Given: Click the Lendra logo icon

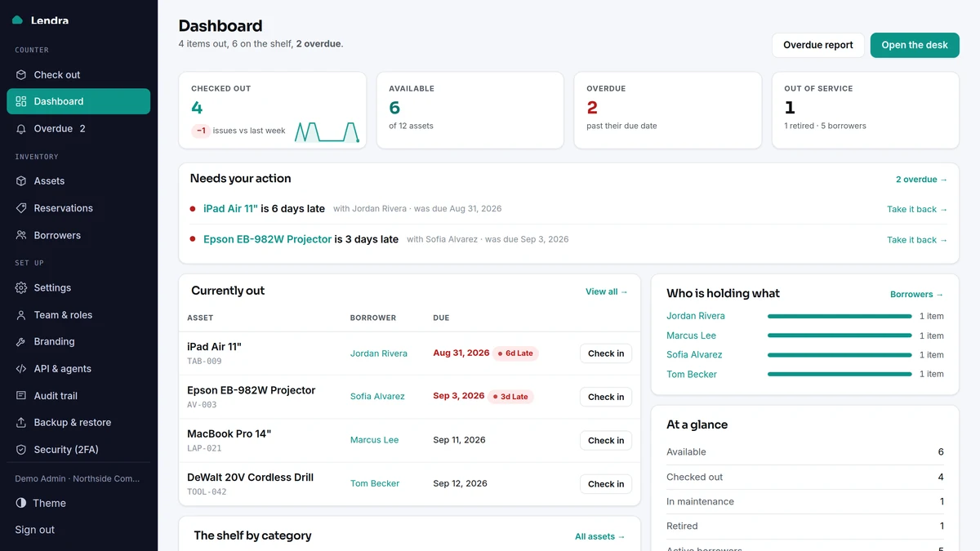Looking at the screenshot, I should (18, 20).
